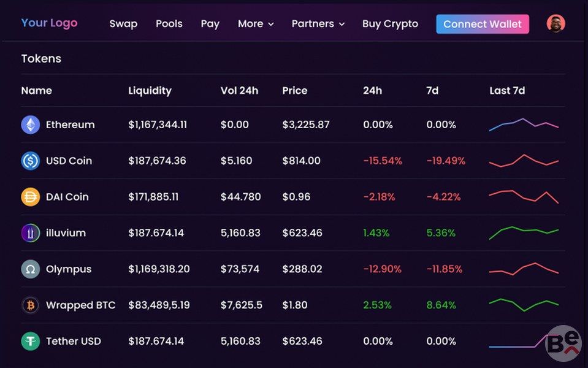Screen dimensions: 588x368
Task: Click the DAI Coin token icon
Action: (x=31, y=197)
